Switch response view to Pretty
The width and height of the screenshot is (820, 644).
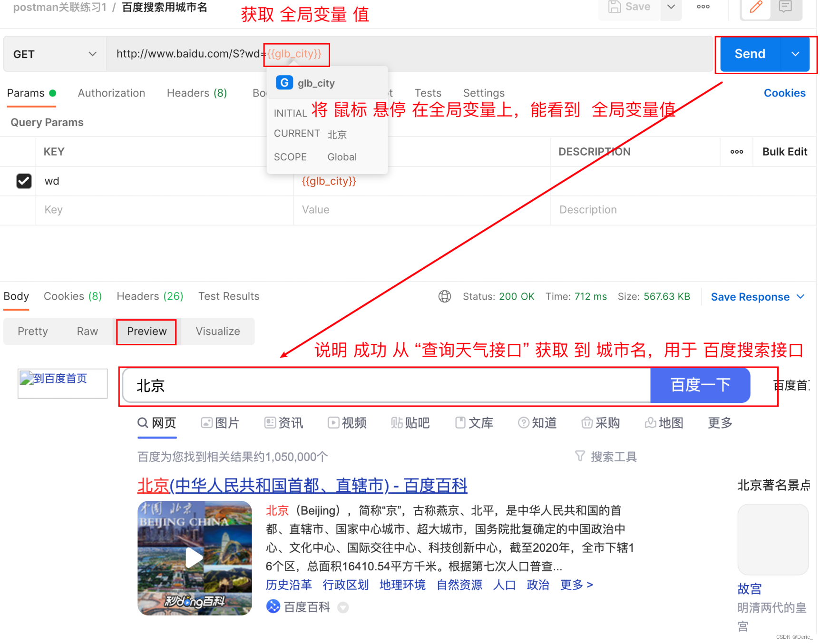tap(33, 332)
